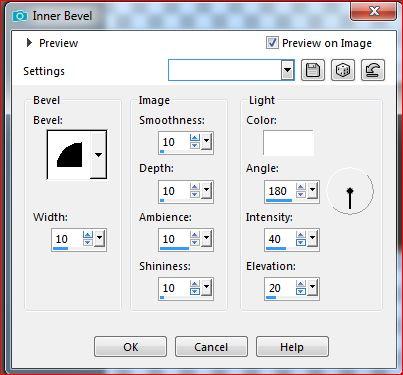This screenshot has height=375, width=403.
Task: Click the Reset to Default arrow icon
Action: coord(373,70)
